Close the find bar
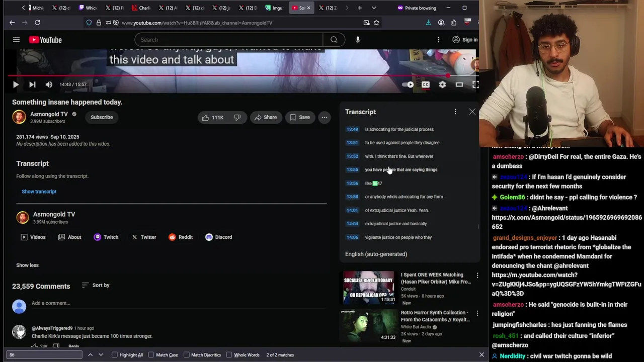The height and width of the screenshot is (362, 644). tap(481, 355)
